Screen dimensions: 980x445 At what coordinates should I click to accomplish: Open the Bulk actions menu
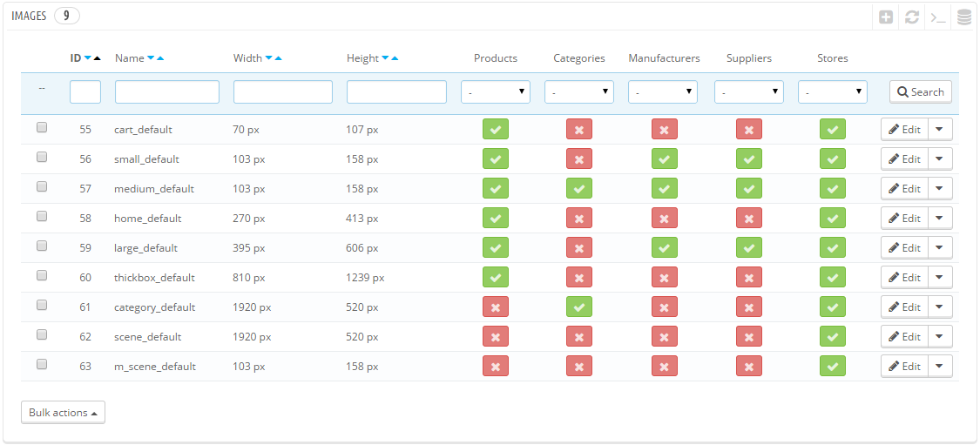coord(63,413)
